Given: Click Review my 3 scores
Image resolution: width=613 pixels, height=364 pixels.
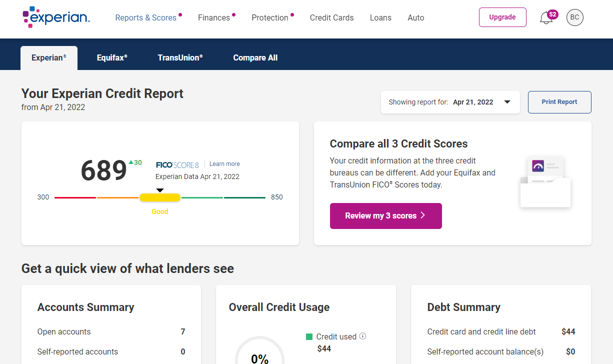Looking at the screenshot, I should [x=386, y=216].
